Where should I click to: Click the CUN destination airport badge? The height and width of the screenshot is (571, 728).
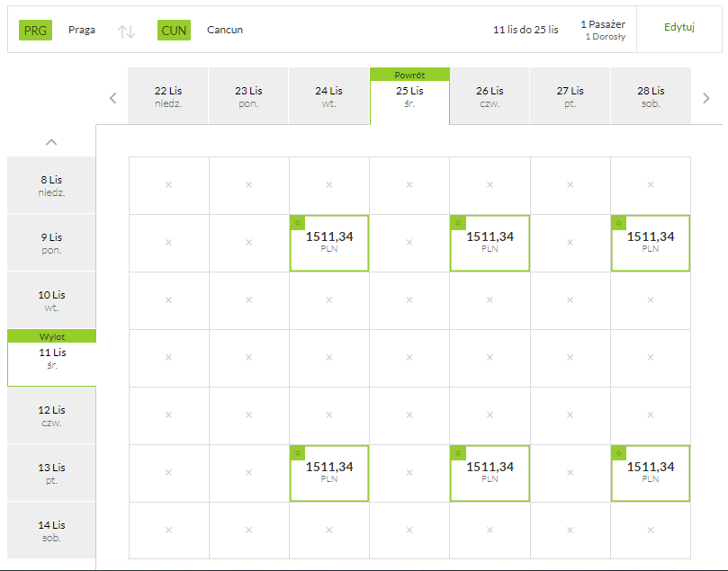tap(174, 31)
